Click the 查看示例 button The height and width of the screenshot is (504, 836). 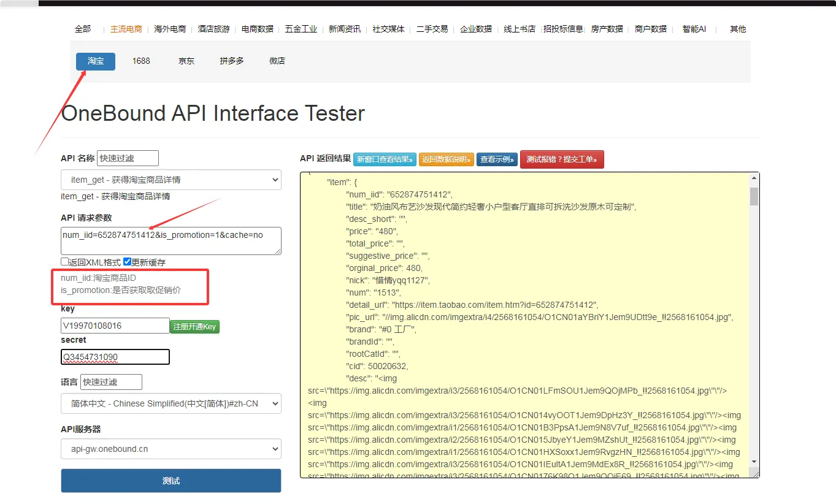[497, 159]
